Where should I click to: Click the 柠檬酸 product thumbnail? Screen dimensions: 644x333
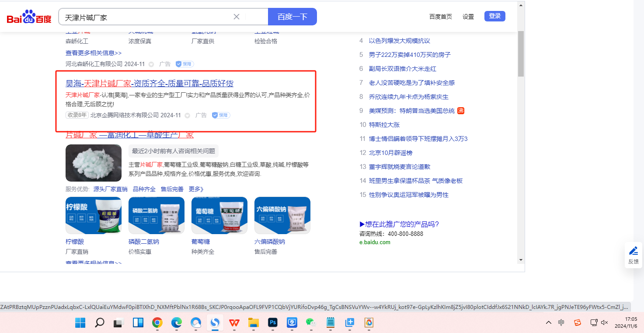point(94,215)
